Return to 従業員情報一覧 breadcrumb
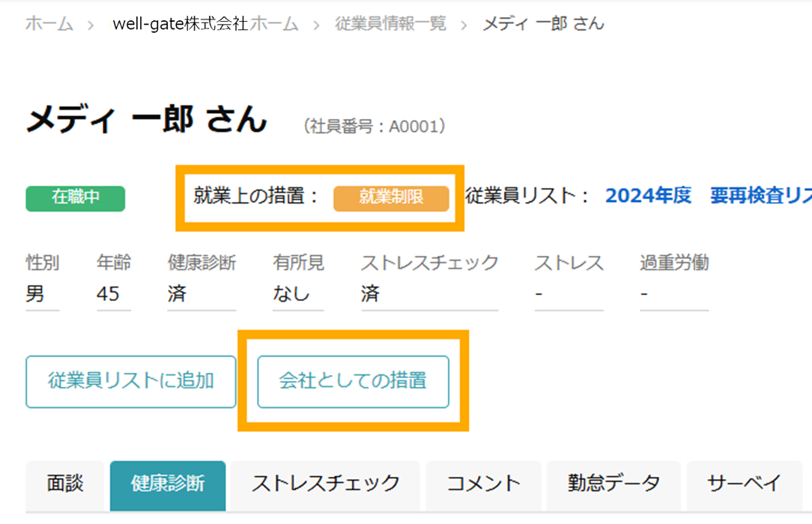Screen dimensions: 812x524 [390, 24]
